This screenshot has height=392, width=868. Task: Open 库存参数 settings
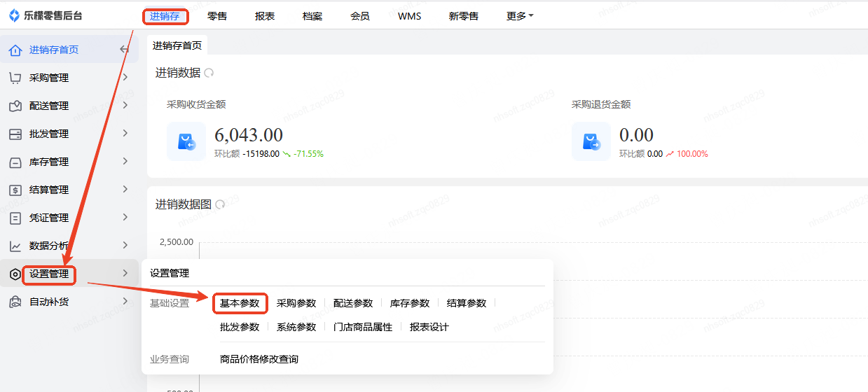point(410,303)
